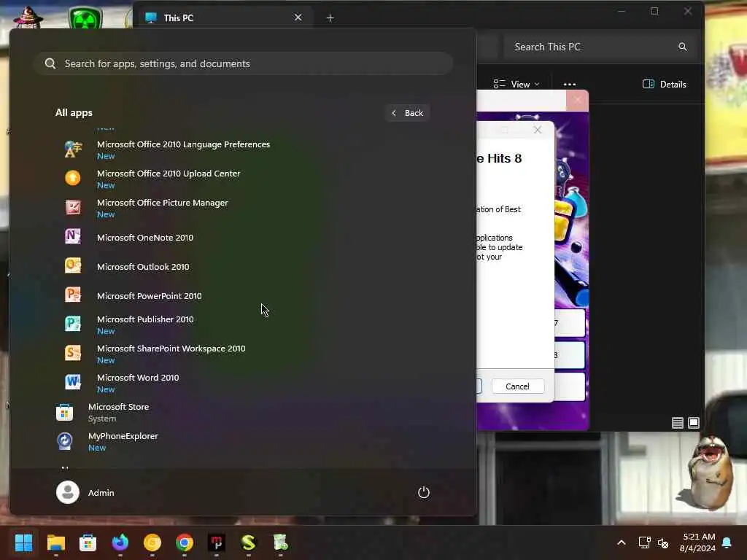Open Microsoft Outlook 2010 icon
The image size is (747, 560).
point(73,265)
